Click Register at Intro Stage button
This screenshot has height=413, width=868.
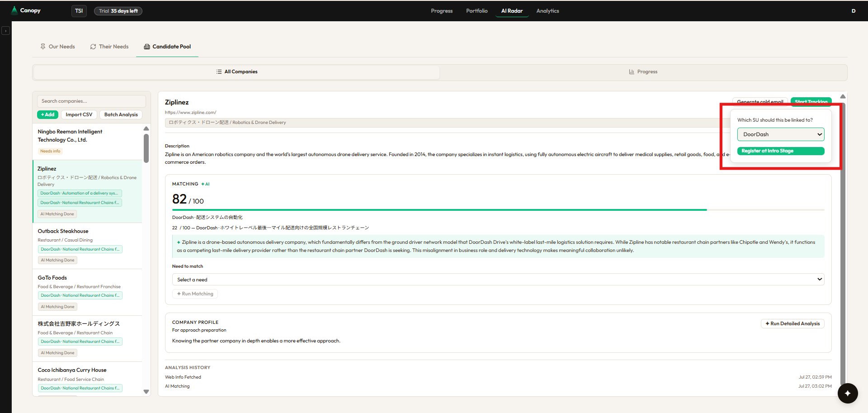(x=781, y=151)
